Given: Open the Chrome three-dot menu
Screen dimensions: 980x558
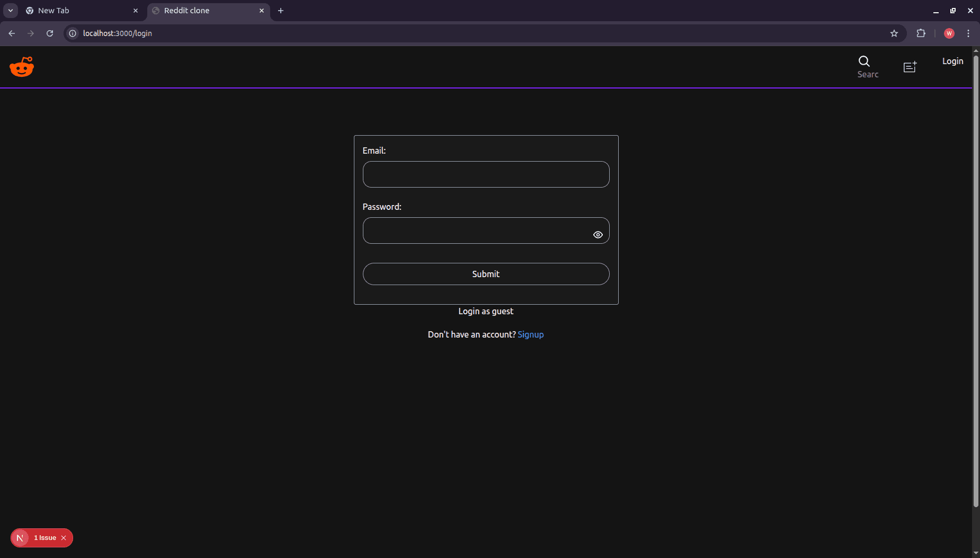Looking at the screenshot, I should pyautogui.click(x=968, y=33).
